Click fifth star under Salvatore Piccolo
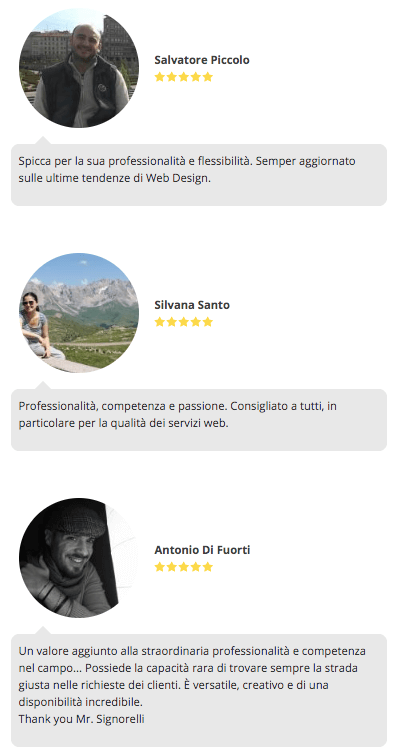Screen dimensions: 397x754 (x=208, y=77)
